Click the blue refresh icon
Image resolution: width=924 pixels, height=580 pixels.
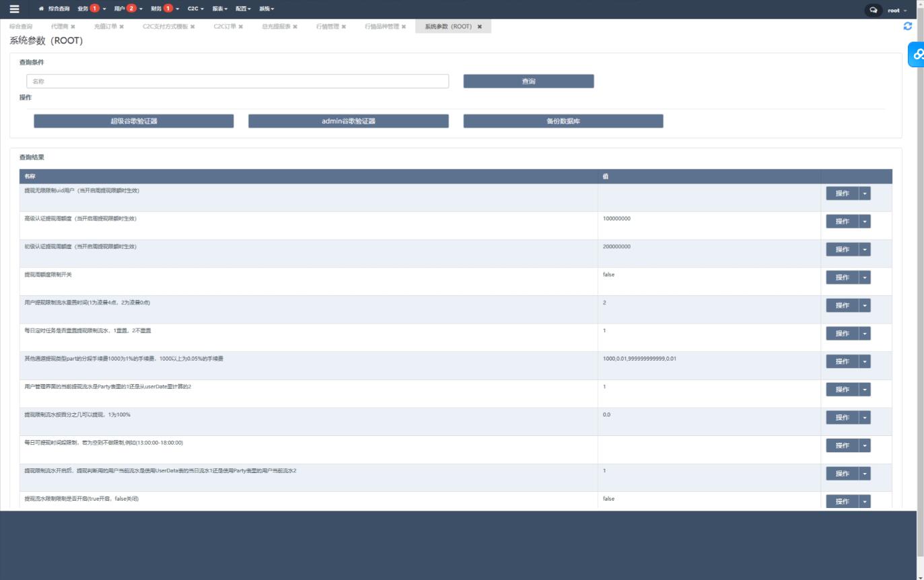tap(908, 26)
